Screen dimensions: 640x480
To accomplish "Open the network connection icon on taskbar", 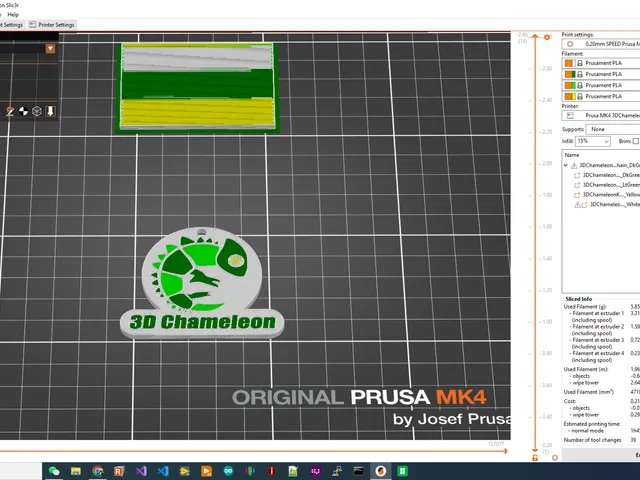I will point(337,471).
